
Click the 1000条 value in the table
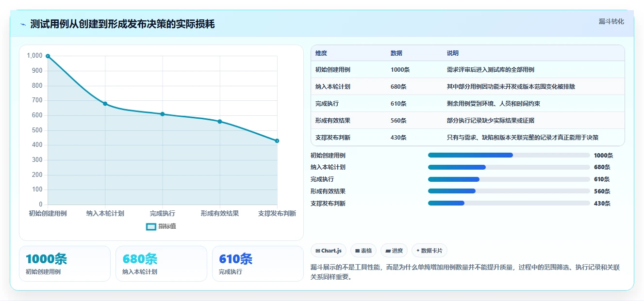(400, 70)
